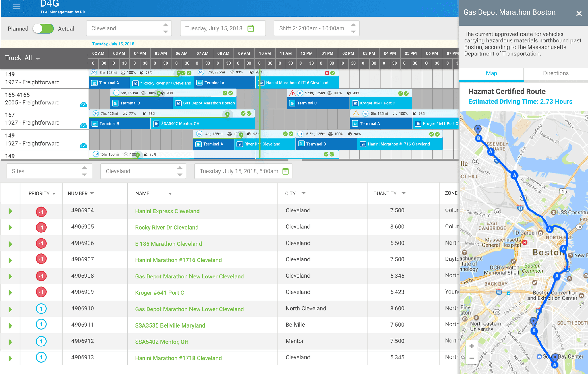The width and height of the screenshot is (588, 374).
Task: Click calendar icon beside Tuesday, July 15, 2018
Action: click(x=251, y=28)
